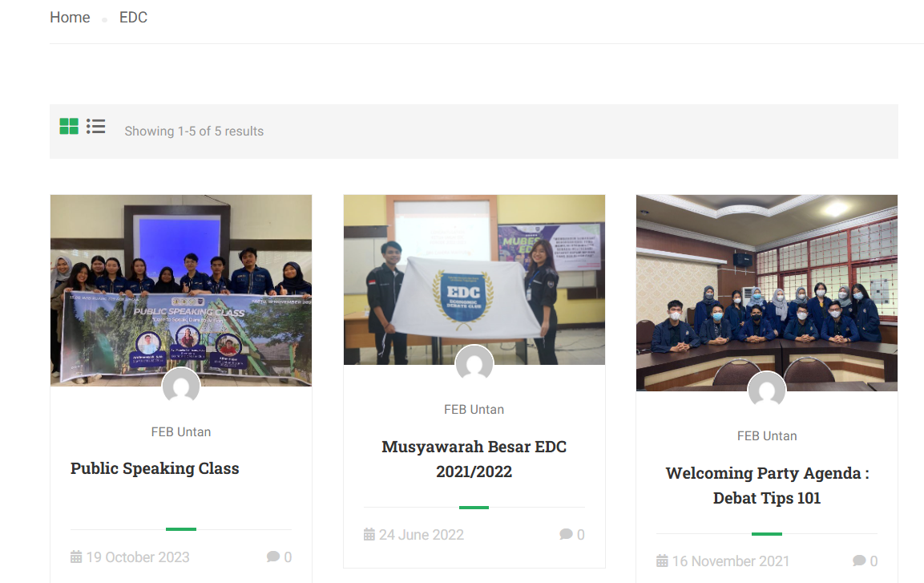Click comment bubble icon beside 19 October 2023
Image resolution: width=924 pixels, height=583 pixels.
click(272, 557)
